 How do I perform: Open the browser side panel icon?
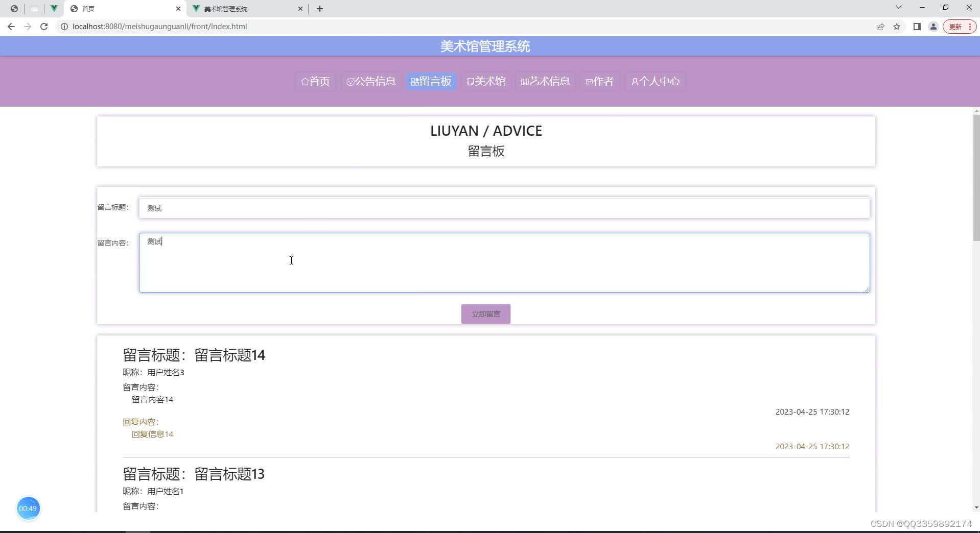[x=917, y=27]
